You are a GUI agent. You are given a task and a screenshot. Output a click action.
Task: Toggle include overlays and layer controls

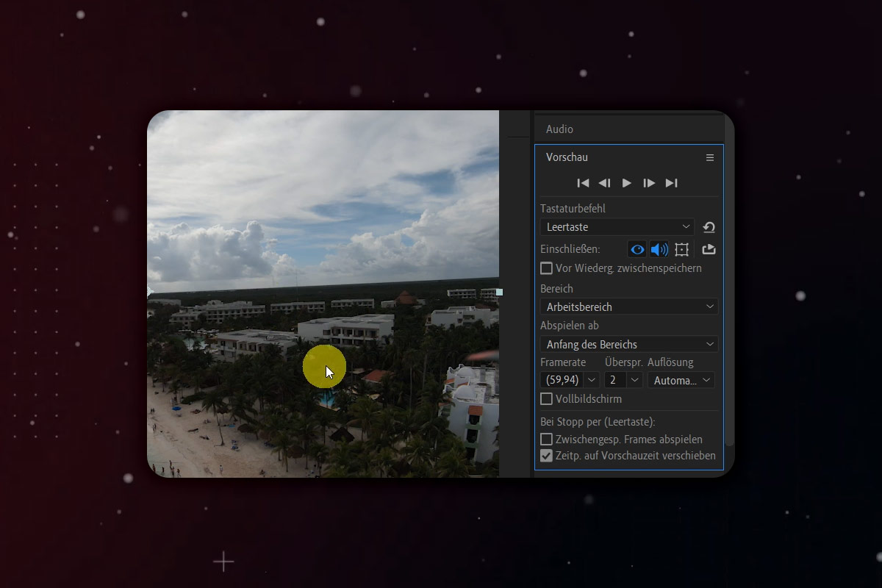[681, 250]
